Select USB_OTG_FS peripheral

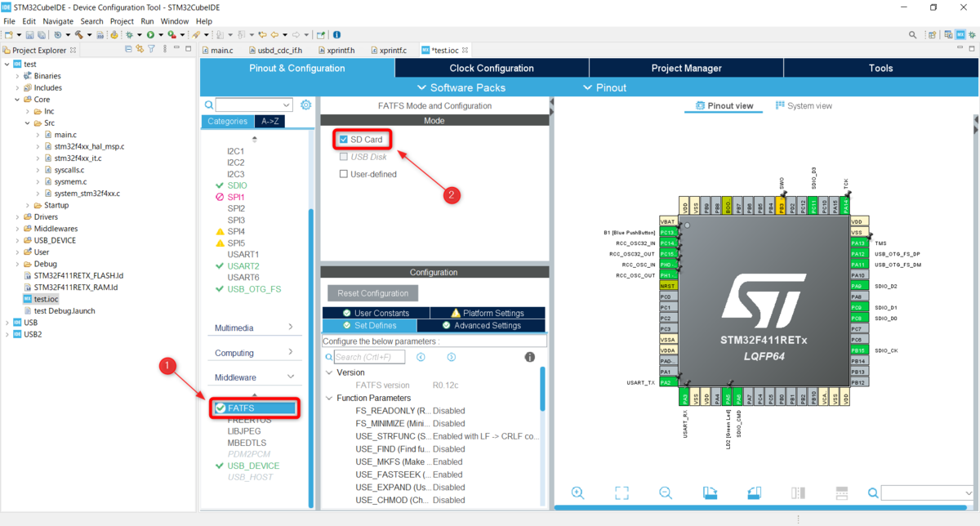[254, 289]
